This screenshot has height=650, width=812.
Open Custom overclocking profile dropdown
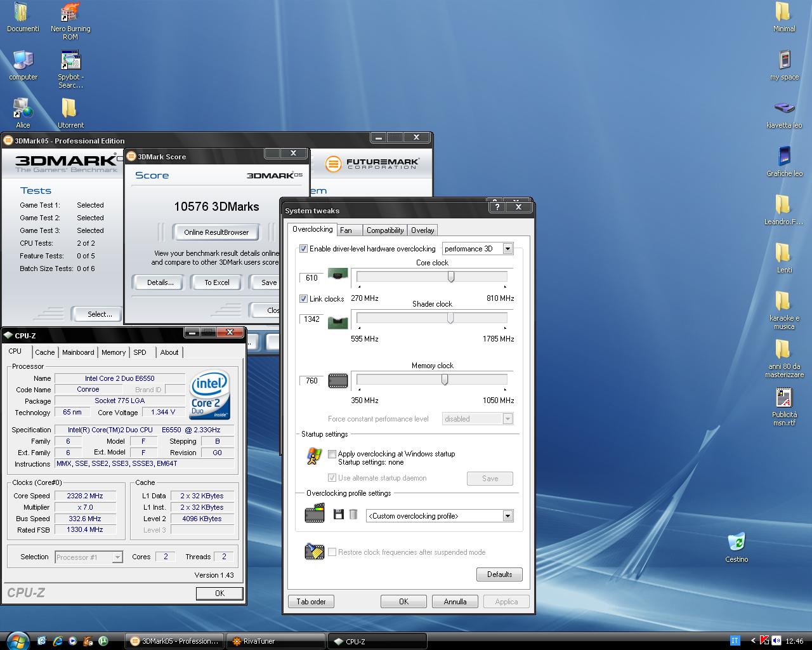440,516
